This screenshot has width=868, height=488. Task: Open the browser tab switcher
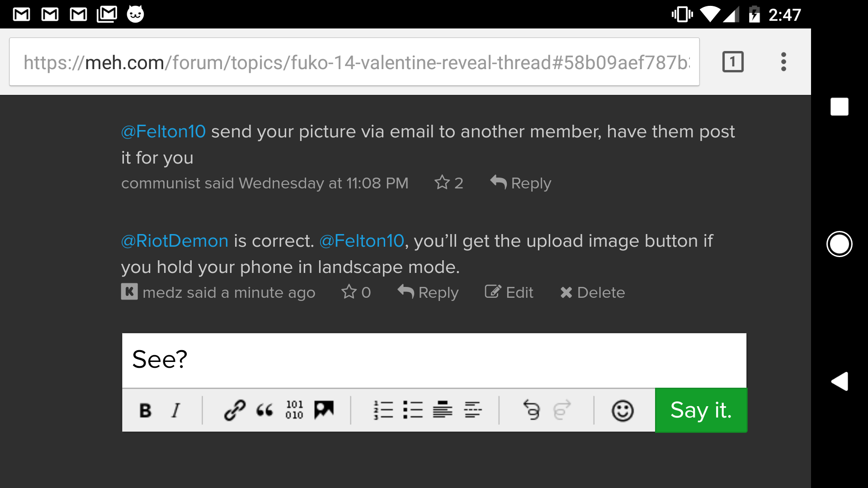(733, 62)
